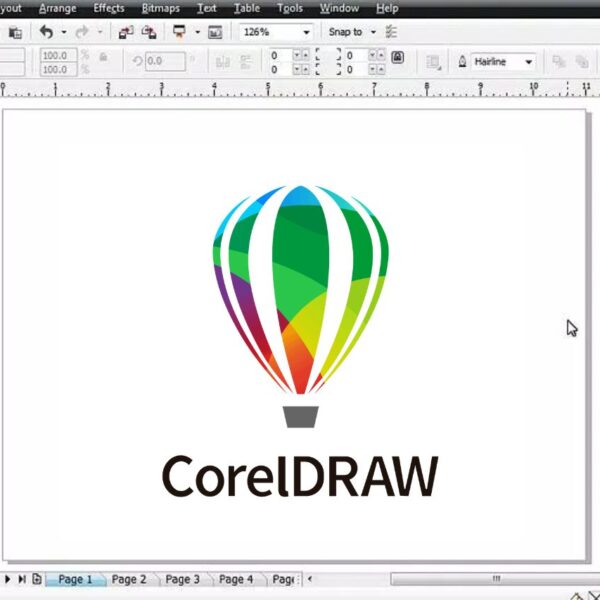Toggle the edit corners together lock

(x=398, y=57)
